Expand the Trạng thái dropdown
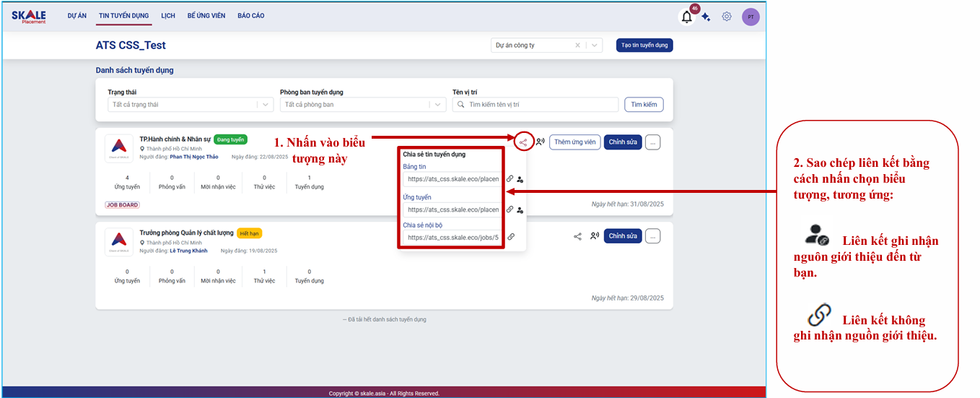This screenshot has width=980, height=398. point(265,105)
